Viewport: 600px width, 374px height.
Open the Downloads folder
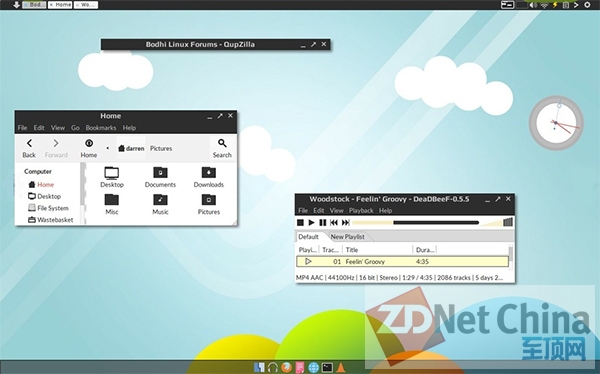(x=209, y=177)
